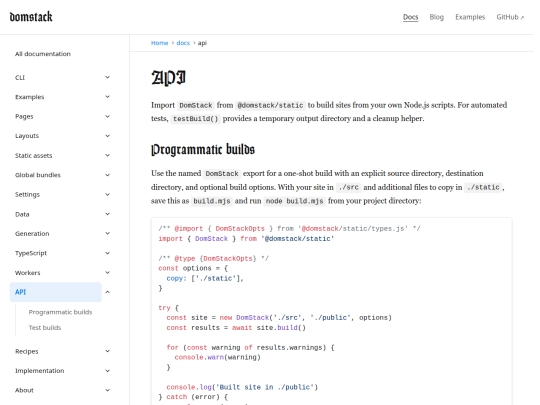Open the external GitHub link
Screen dimensions: 540x405
pyautogui.click(x=510, y=17)
